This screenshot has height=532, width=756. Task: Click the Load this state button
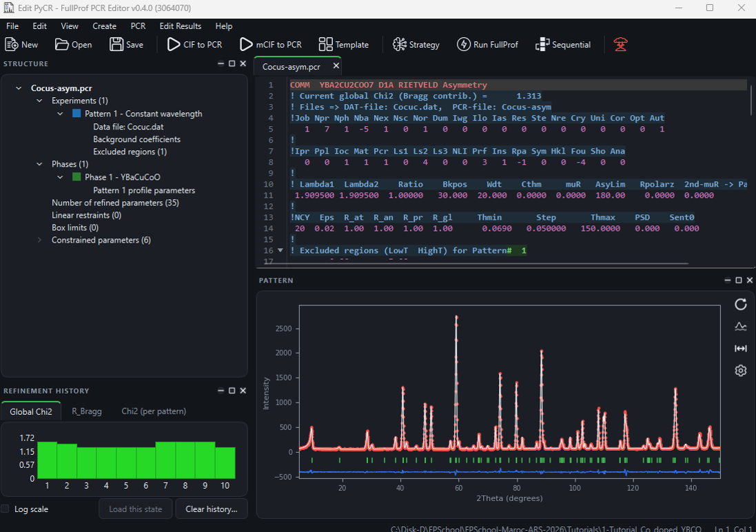[x=136, y=509]
